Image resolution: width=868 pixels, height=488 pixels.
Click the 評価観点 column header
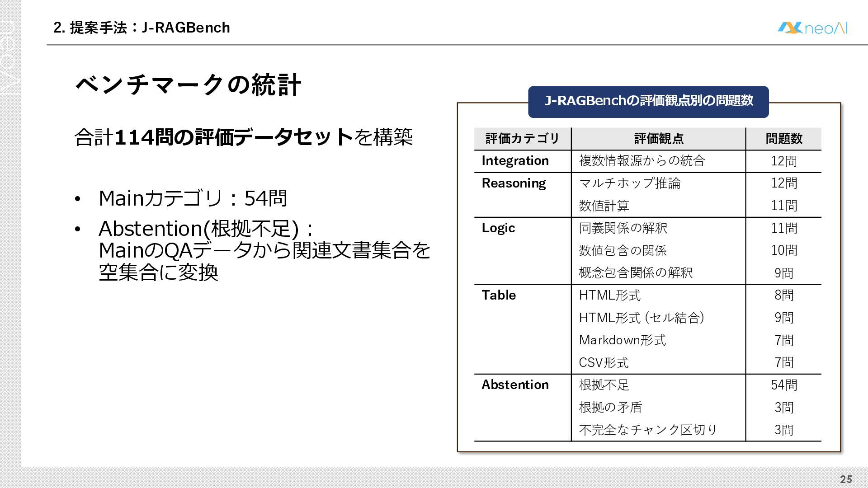[658, 139]
